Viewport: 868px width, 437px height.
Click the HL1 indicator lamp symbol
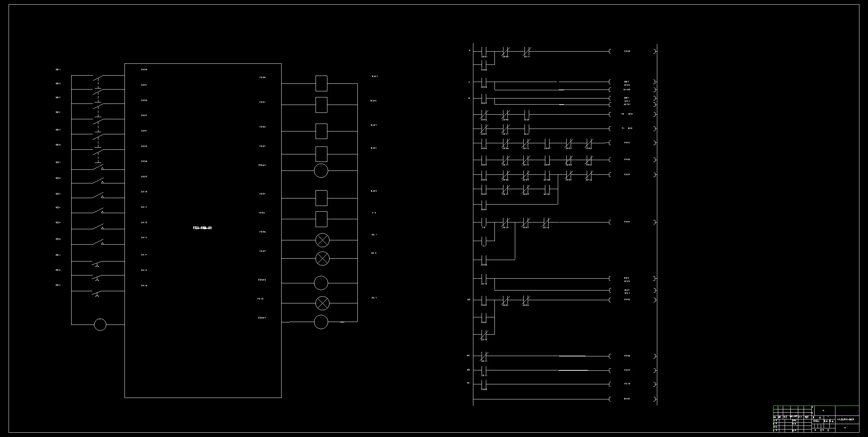[x=322, y=240]
